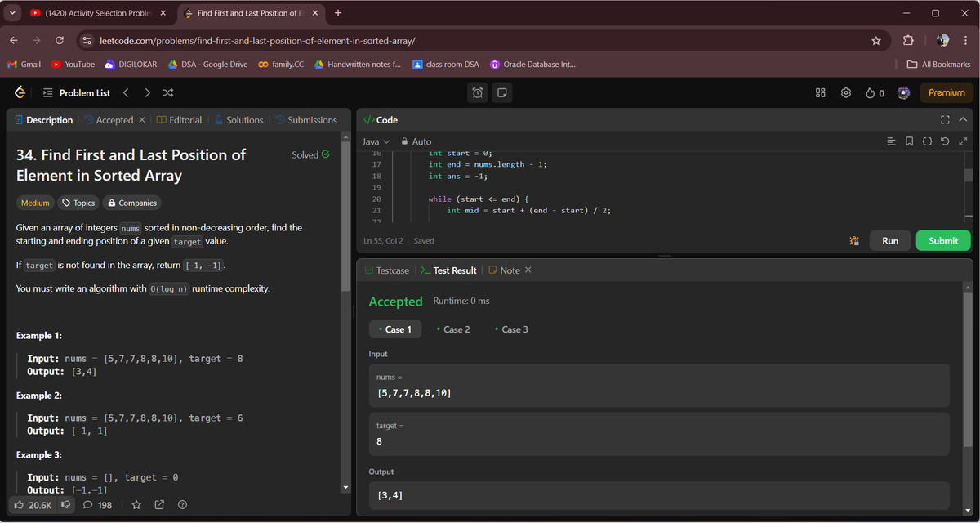Click the Premium button

pos(947,92)
